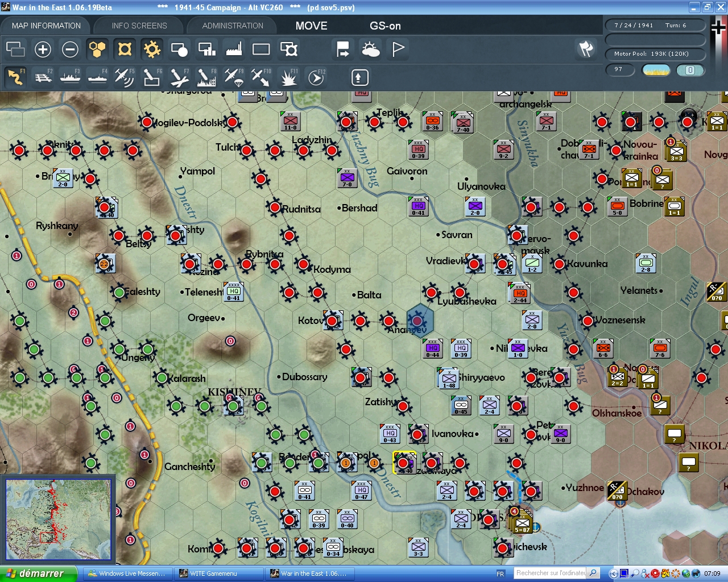The height and width of the screenshot is (582, 728).
Task: Select F5 air recon mode
Action: pyautogui.click(x=124, y=77)
